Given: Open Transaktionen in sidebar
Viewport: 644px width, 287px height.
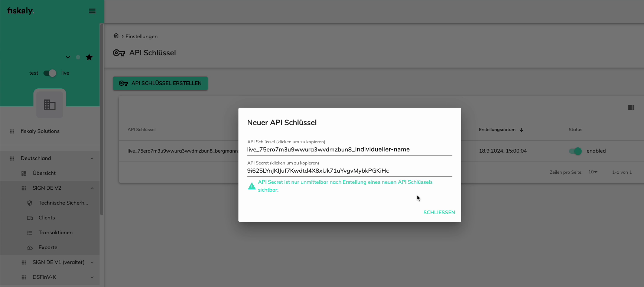Looking at the screenshot, I should [x=56, y=233].
